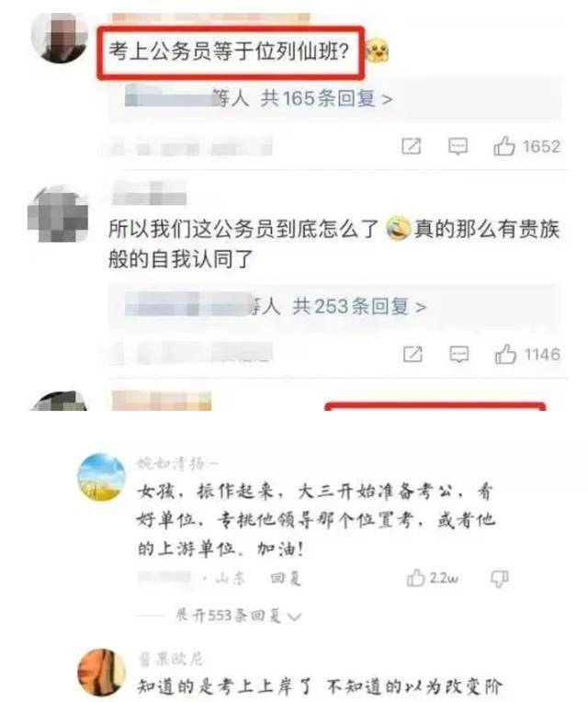
Task: Open the orange avatar profile at bottom
Action: pyautogui.click(x=102, y=673)
